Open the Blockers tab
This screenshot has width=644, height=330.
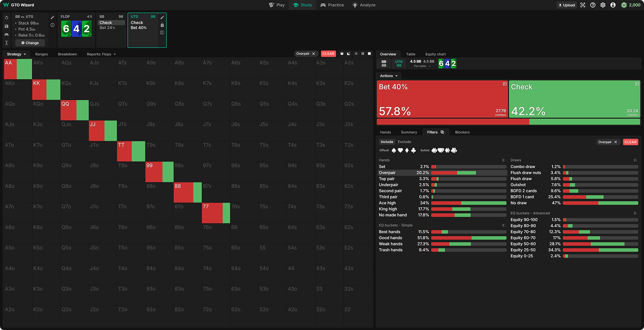coord(462,132)
